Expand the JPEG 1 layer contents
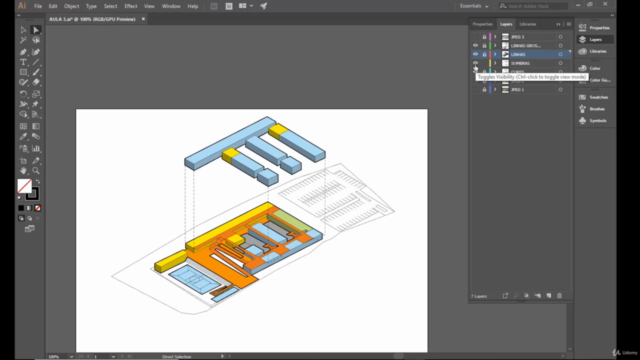The width and height of the screenshot is (640, 360). 495,89
